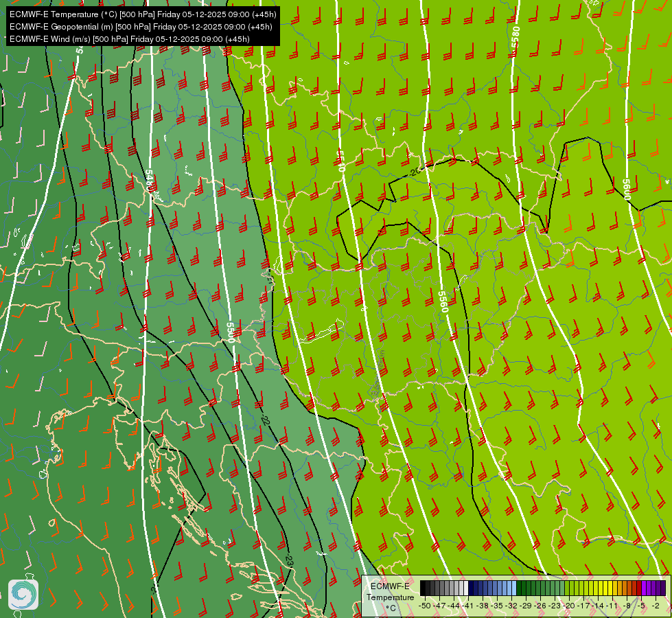Click the -32 legend value
This screenshot has width=672, height=618.
click(511, 606)
